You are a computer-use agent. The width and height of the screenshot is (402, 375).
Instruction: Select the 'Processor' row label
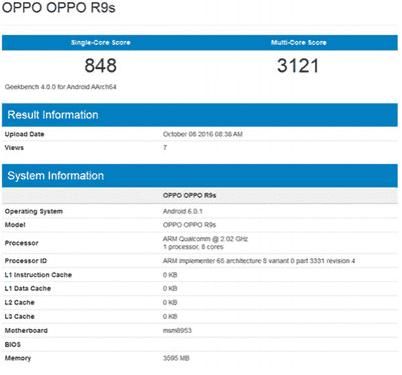[21, 243]
